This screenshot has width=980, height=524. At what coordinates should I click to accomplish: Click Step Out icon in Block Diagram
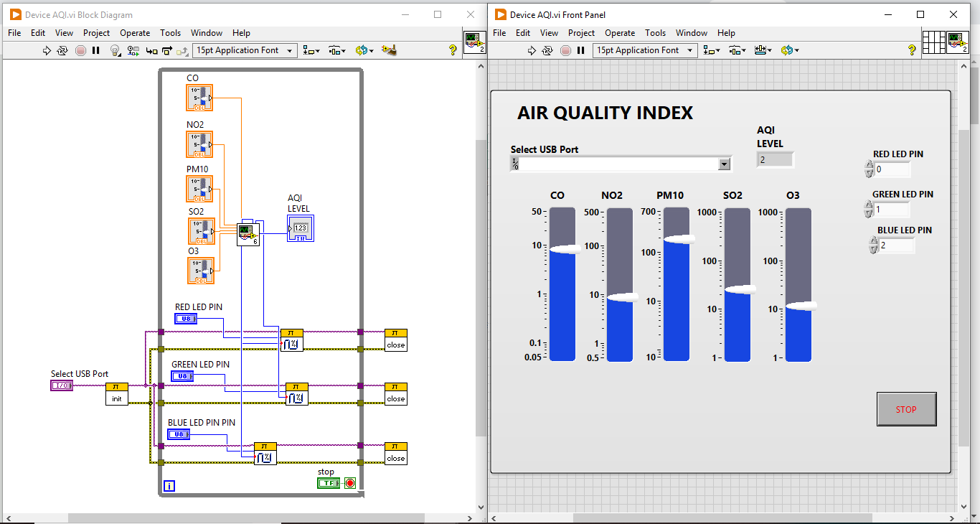[182, 50]
